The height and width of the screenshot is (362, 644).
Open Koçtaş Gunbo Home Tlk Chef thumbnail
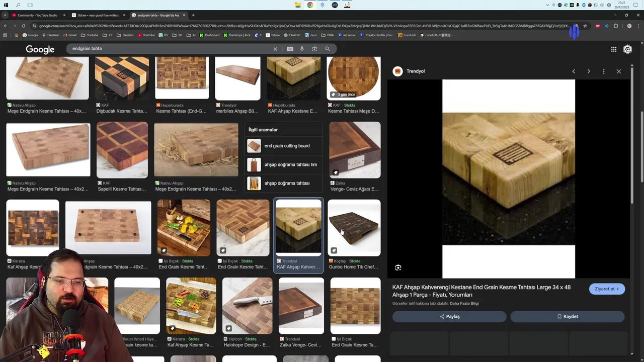(354, 228)
